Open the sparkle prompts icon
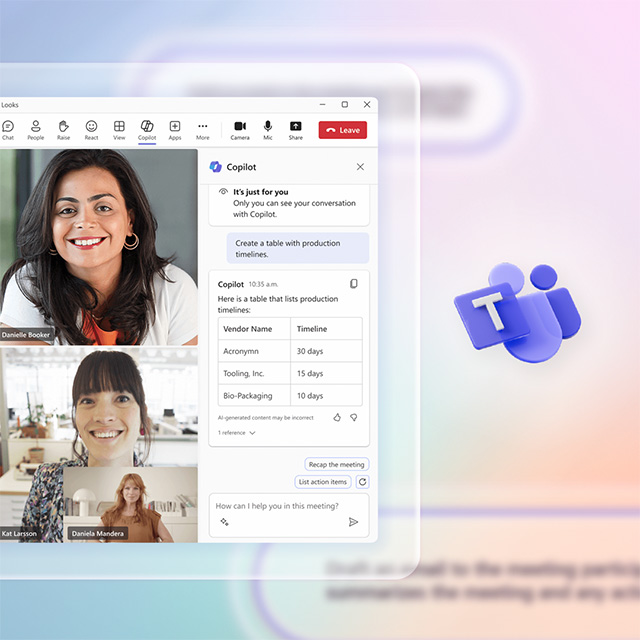 pyautogui.click(x=224, y=521)
